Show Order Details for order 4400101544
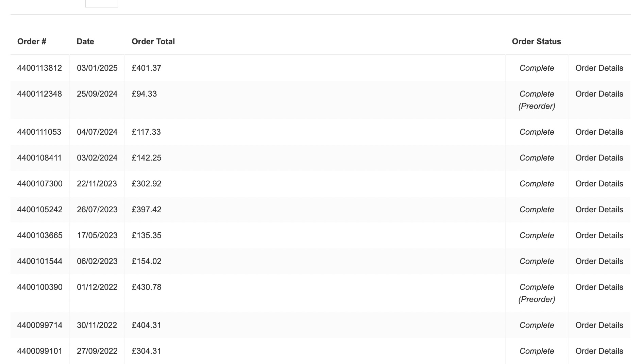The height and width of the screenshot is (364, 644). click(599, 261)
